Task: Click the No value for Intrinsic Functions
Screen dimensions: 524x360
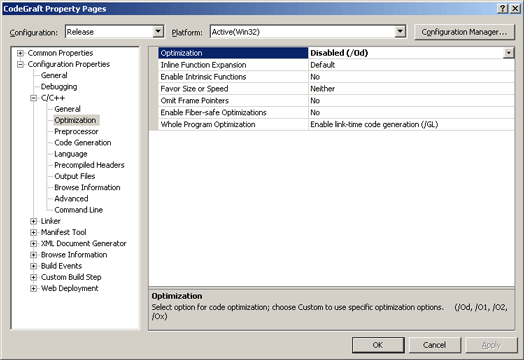Action: click(x=411, y=77)
